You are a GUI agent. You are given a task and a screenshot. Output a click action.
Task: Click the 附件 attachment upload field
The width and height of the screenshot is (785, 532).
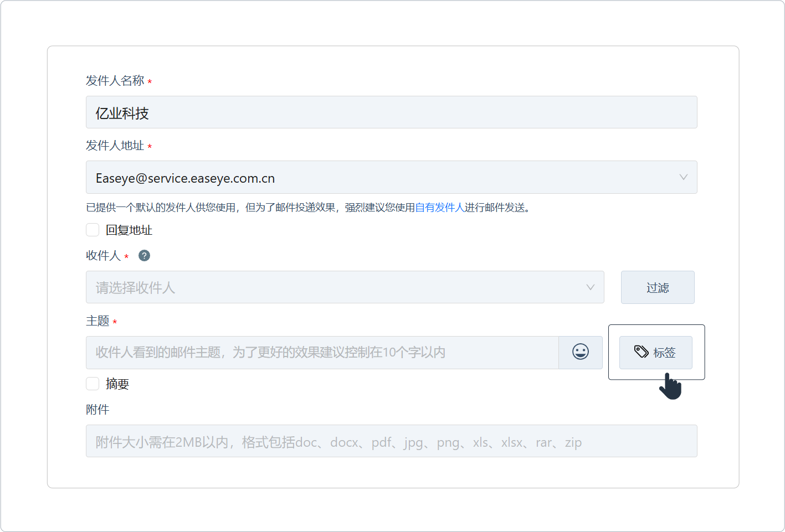coord(391,441)
